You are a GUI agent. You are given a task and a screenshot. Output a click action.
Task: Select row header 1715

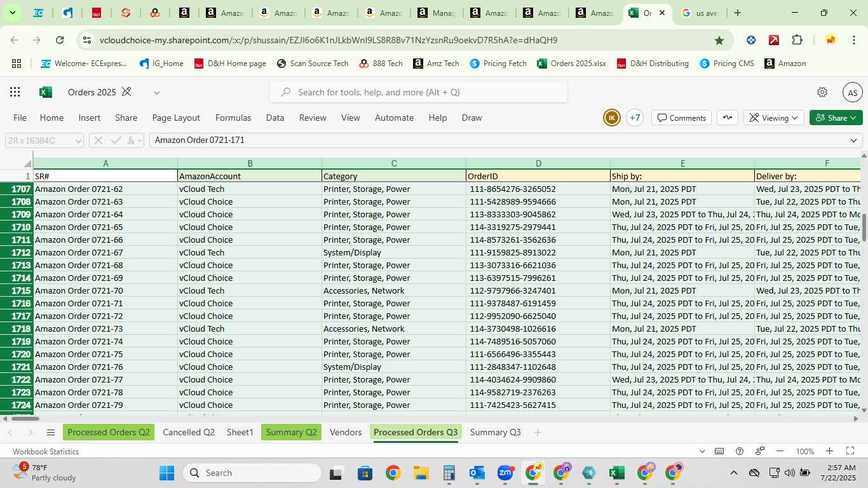point(17,290)
